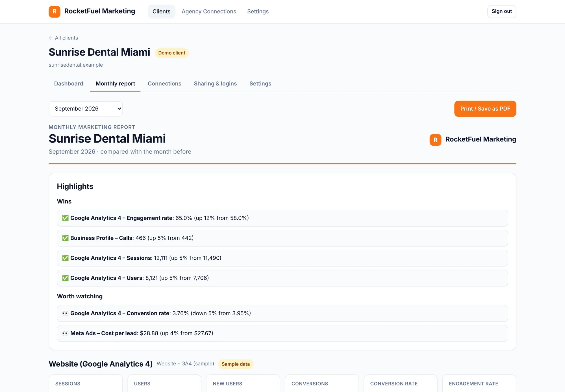Viewport: 565px width, 392px height.
Task: Click the Worth watching subheading
Action: (x=80, y=296)
